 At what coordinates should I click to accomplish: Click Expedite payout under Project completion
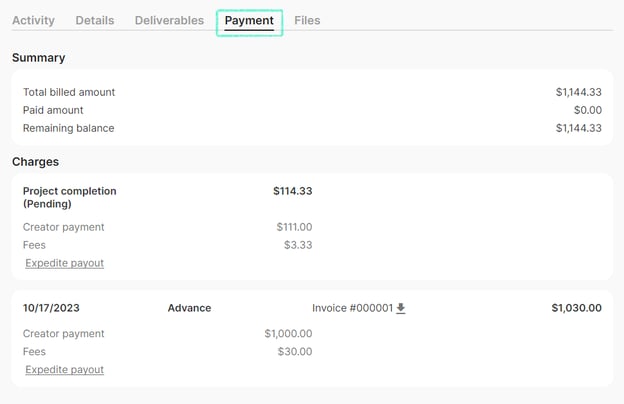pyautogui.click(x=64, y=263)
